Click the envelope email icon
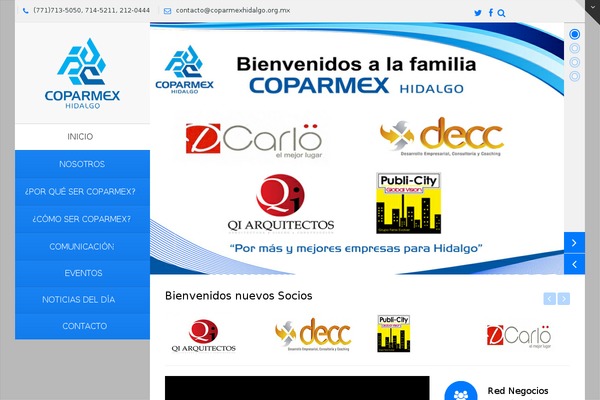The width and height of the screenshot is (600, 400). tap(168, 11)
